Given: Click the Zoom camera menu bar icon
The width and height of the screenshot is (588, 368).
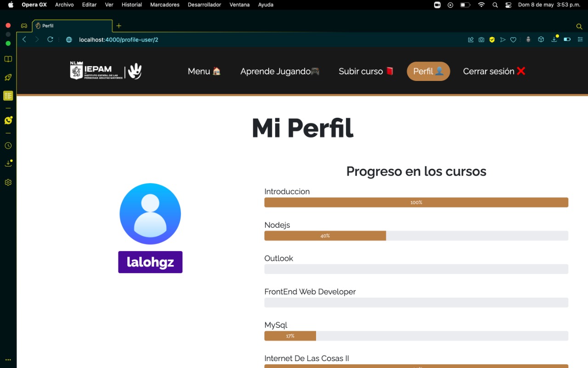Looking at the screenshot, I should (437, 5).
